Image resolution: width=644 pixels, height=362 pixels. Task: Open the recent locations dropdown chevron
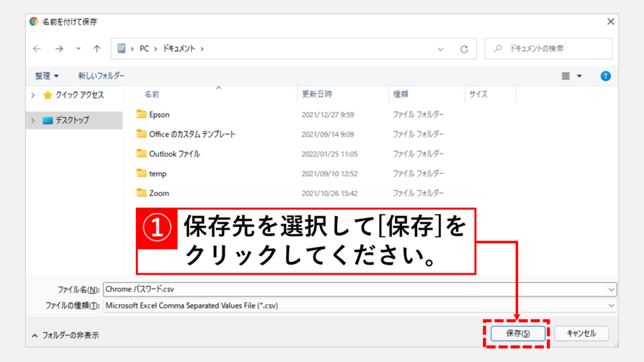point(78,48)
